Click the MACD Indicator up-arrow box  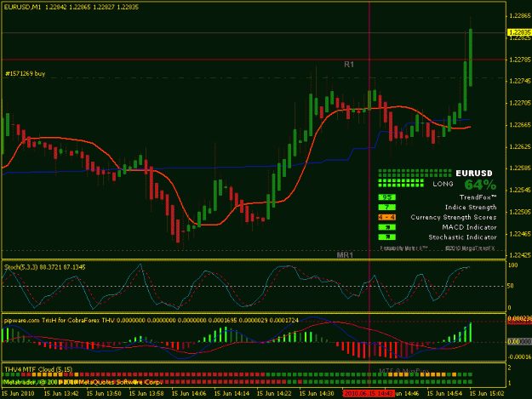click(386, 227)
